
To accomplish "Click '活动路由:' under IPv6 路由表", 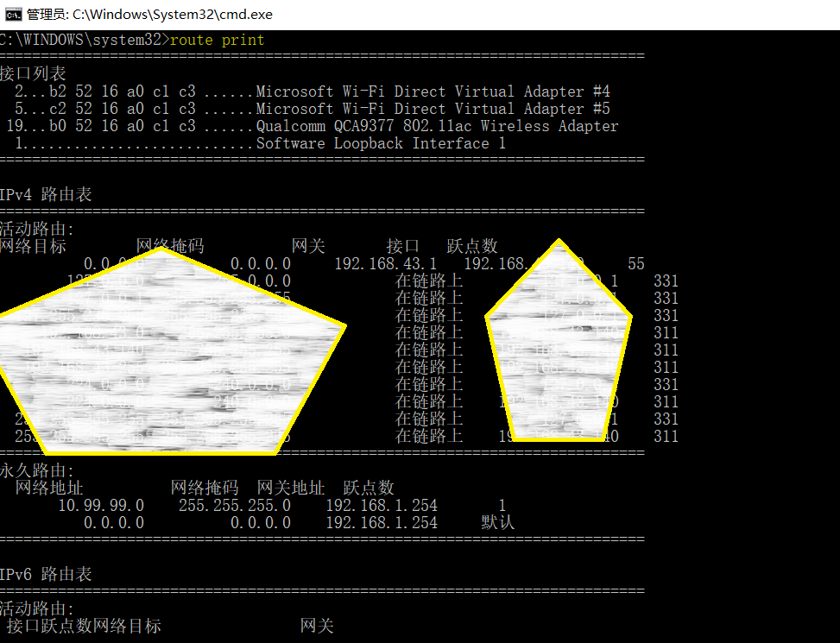I will pyautogui.click(x=37, y=608).
